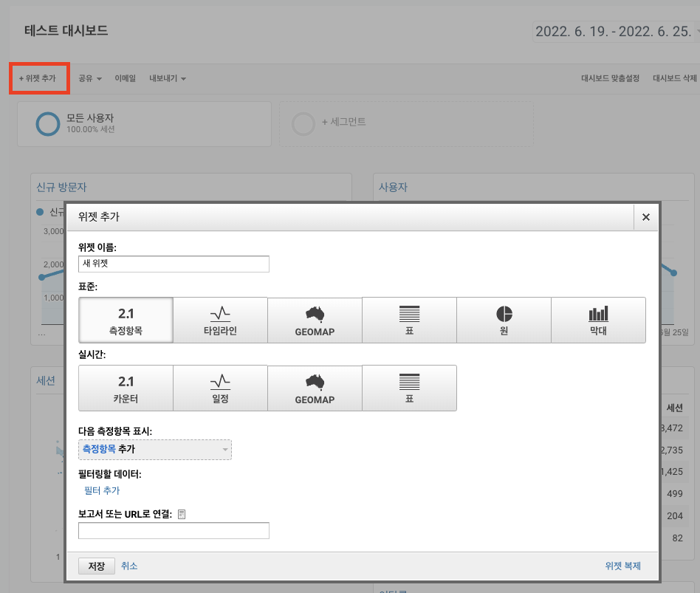Add a filter with 필터 추가
Screen dimensions: 700x593
pos(102,490)
